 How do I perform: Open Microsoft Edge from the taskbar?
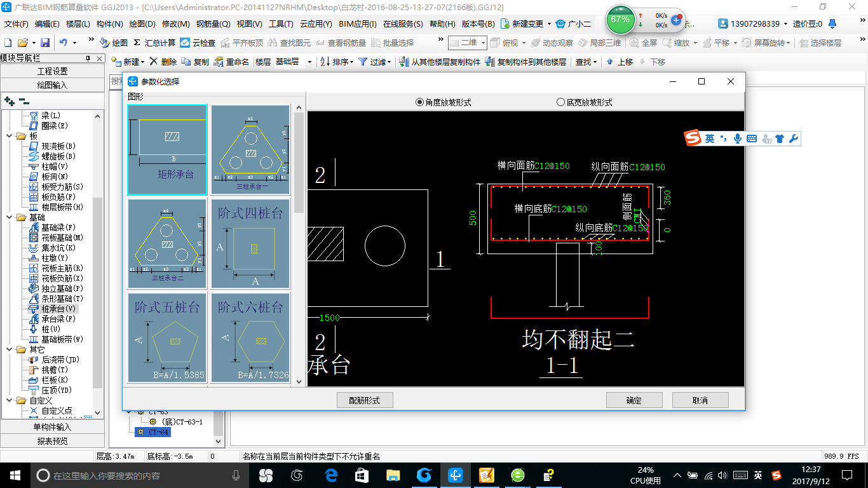tap(331, 475)
